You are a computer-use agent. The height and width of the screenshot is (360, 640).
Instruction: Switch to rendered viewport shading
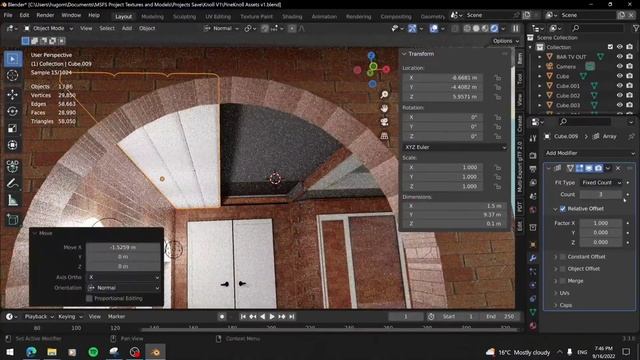(494, 29)
